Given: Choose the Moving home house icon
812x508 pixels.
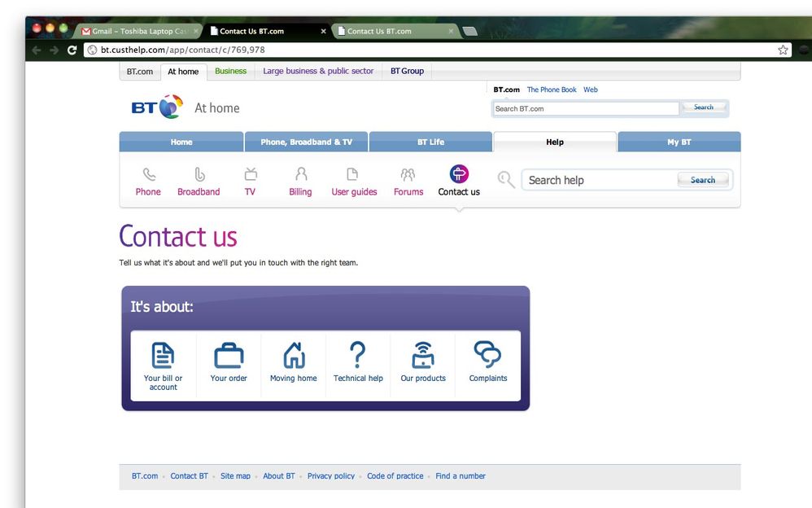Looking at the screenshot, I should [x=294, y=355].
